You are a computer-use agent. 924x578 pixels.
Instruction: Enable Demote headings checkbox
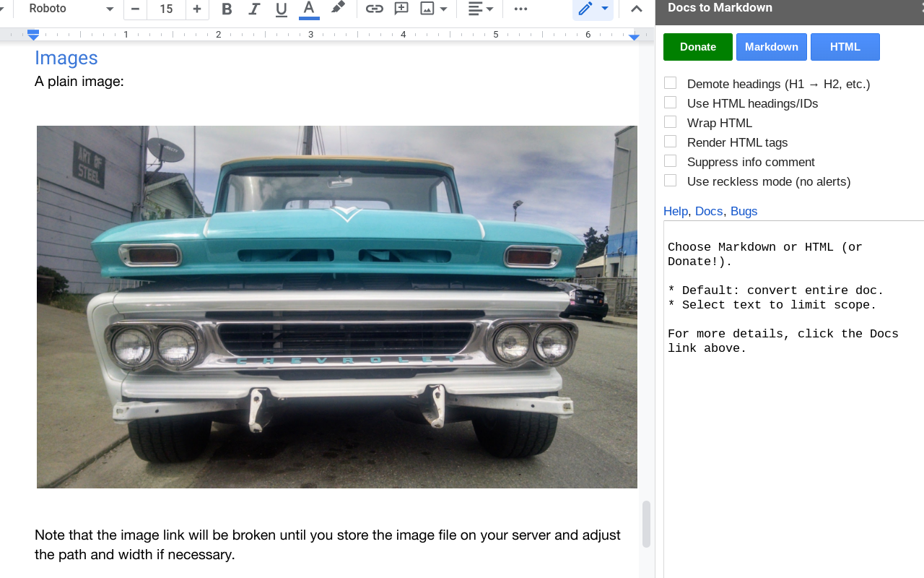pos(671,83)
